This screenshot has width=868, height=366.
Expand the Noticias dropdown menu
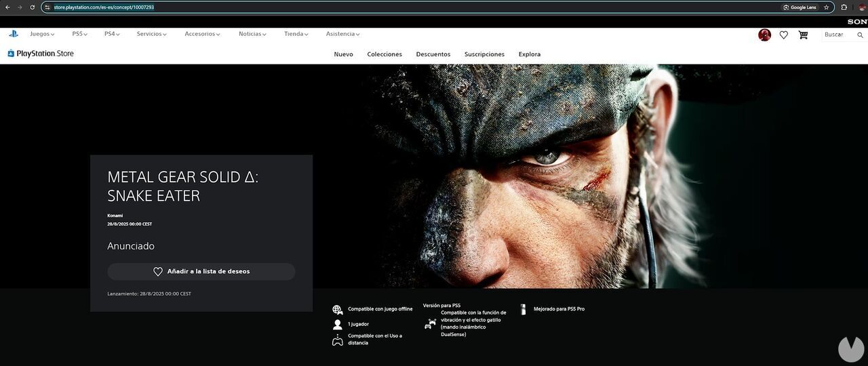[252, 34]
